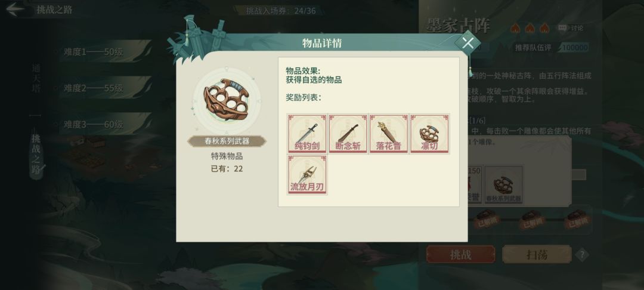Select the 纯钧剑 sword reward icon
The width and height of the screenshot is (644, 290).
coord(307,134)
